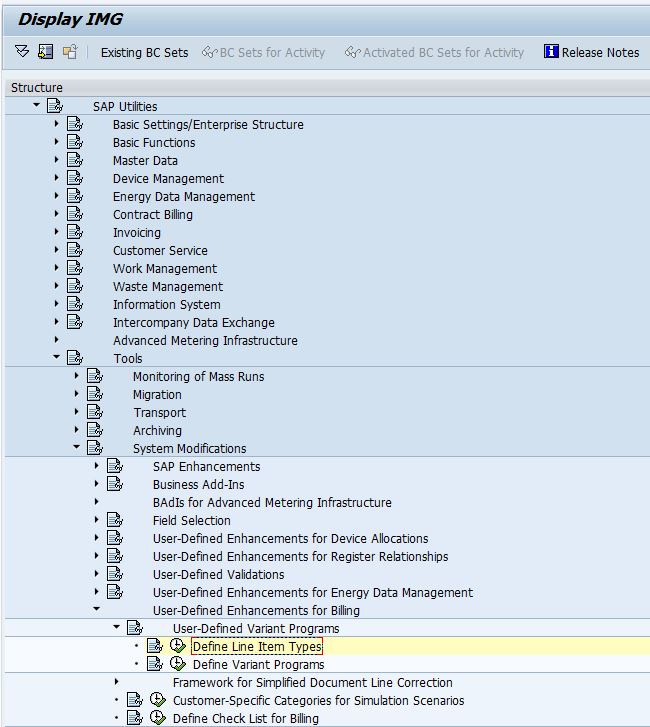The width and height of the screenshot is (650, 727).
Task: Execute the Define Line Item Types activity
Action: pyautogui.click(x=178, y=645)
